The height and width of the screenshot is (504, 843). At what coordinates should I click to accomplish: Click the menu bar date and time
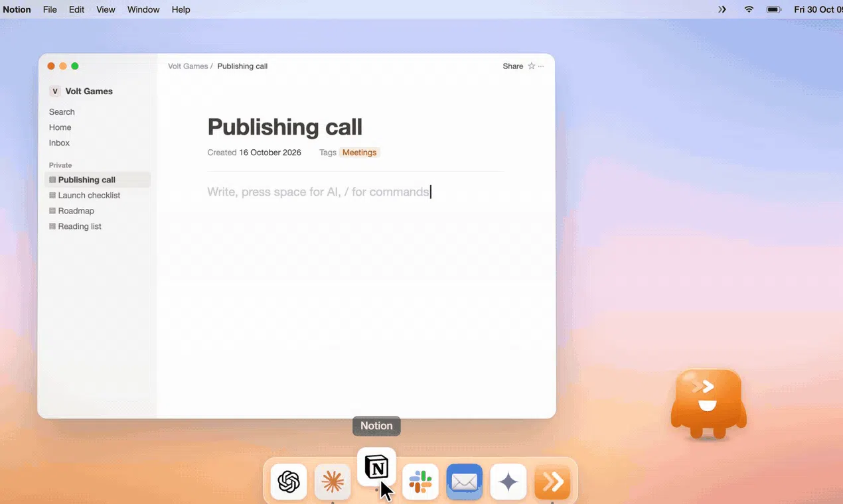pos(818,9)
